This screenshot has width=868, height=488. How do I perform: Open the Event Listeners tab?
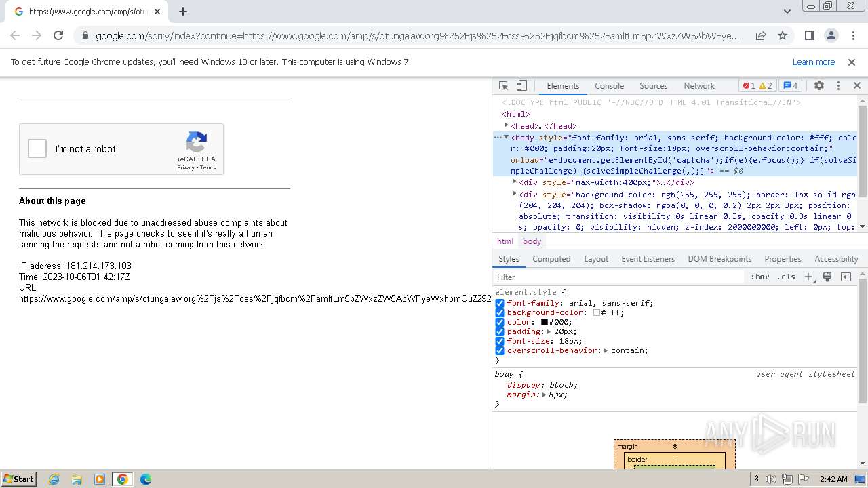pos(648,259)
